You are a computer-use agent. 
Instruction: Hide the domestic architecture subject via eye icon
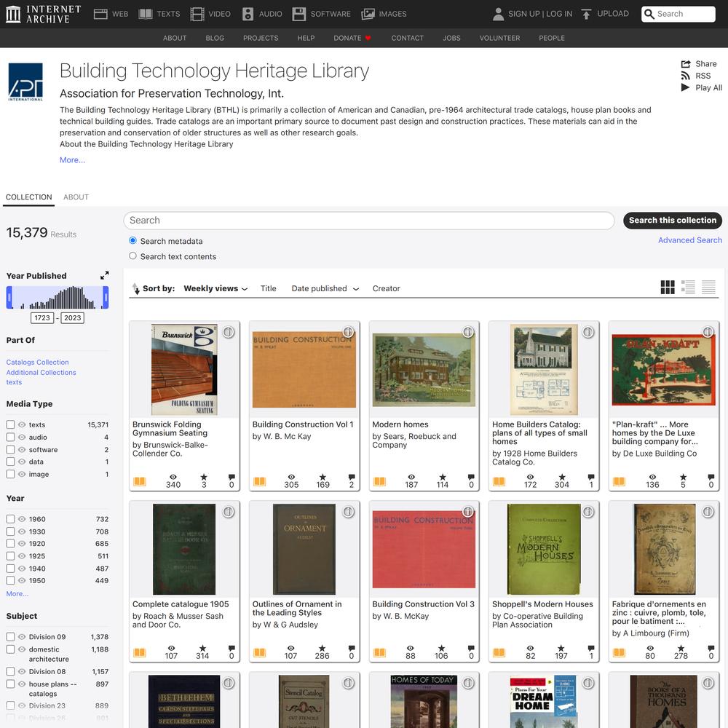tap(22, 649)
